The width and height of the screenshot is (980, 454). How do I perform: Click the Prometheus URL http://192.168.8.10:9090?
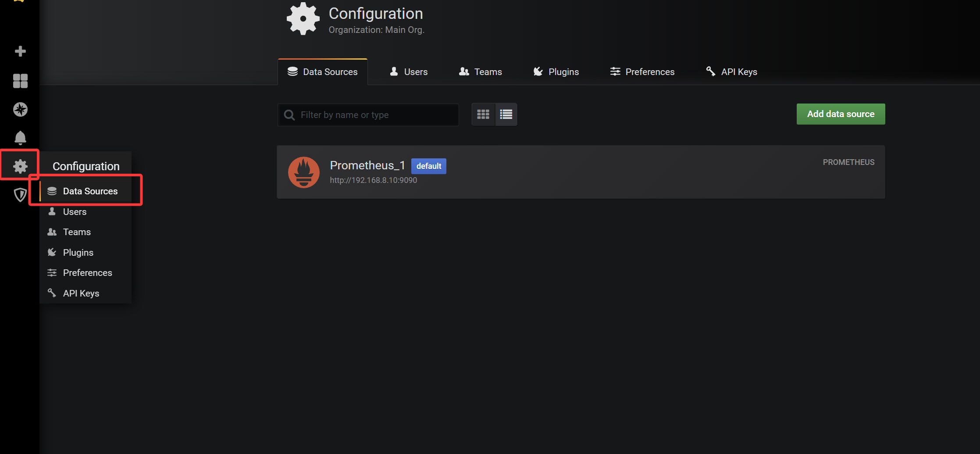[x=374, y=180]
